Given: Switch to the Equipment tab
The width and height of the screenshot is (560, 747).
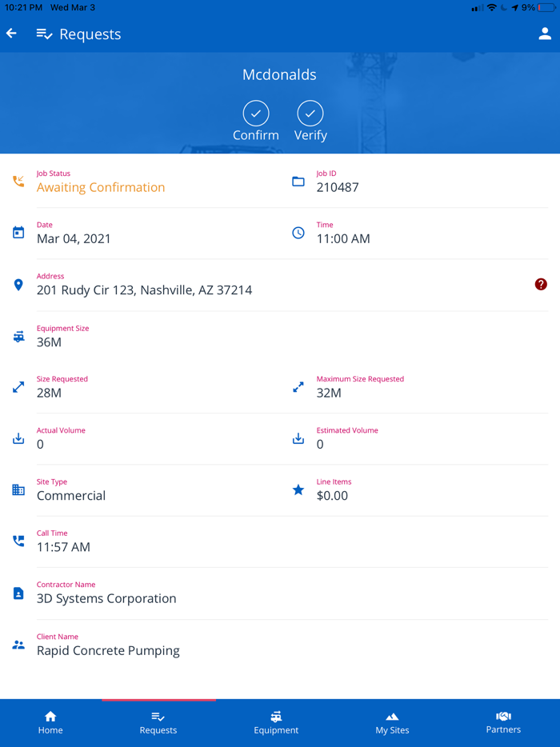Looking at the screenshot, I should pyautogui.click(x=276, y=723).
